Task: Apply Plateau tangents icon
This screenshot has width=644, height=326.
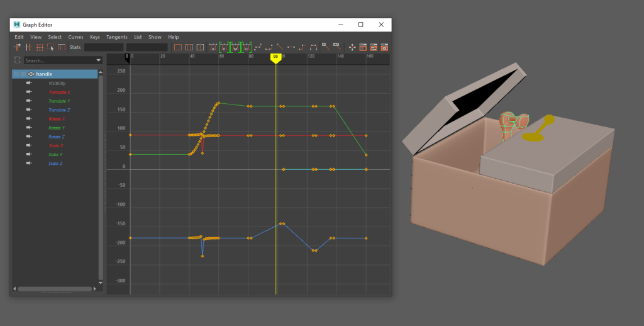Action: click(313, 47)
